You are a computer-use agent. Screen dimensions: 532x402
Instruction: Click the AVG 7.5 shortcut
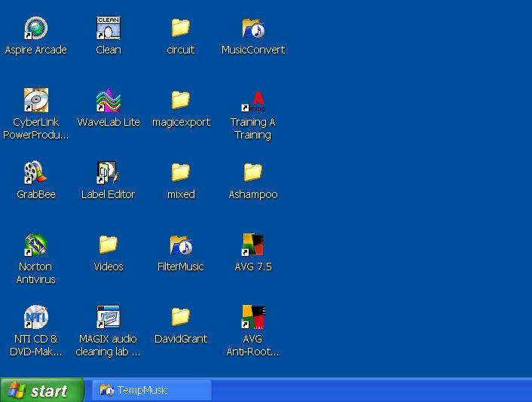click(x=253, y=245)
